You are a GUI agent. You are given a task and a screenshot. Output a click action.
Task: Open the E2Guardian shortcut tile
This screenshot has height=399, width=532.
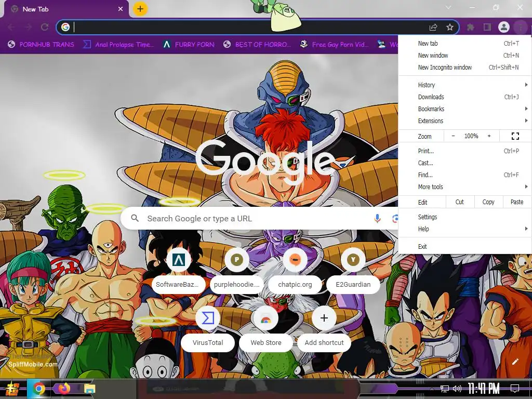353,271
